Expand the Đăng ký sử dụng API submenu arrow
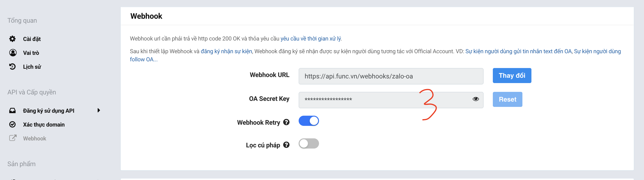 tap(99, 110)
